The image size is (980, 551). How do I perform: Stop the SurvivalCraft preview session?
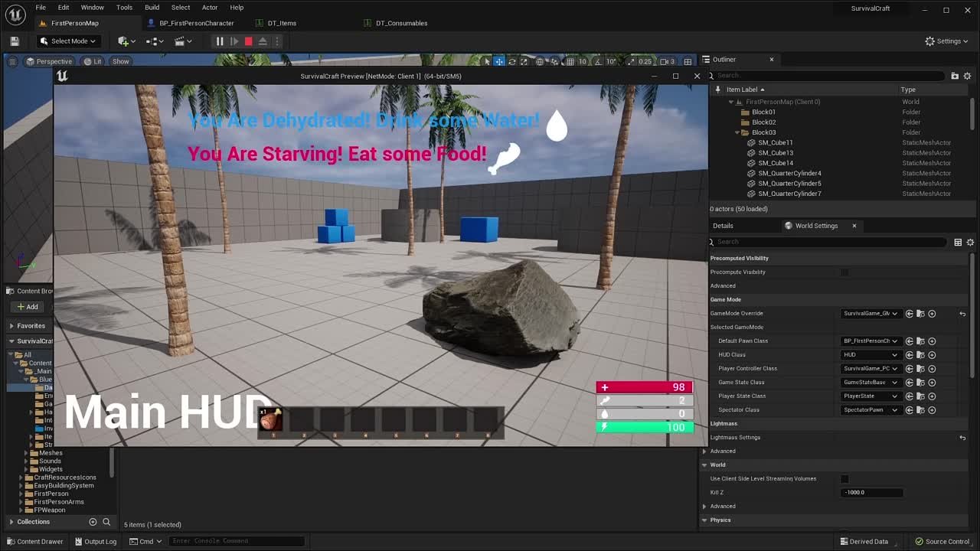pos(248,41)
